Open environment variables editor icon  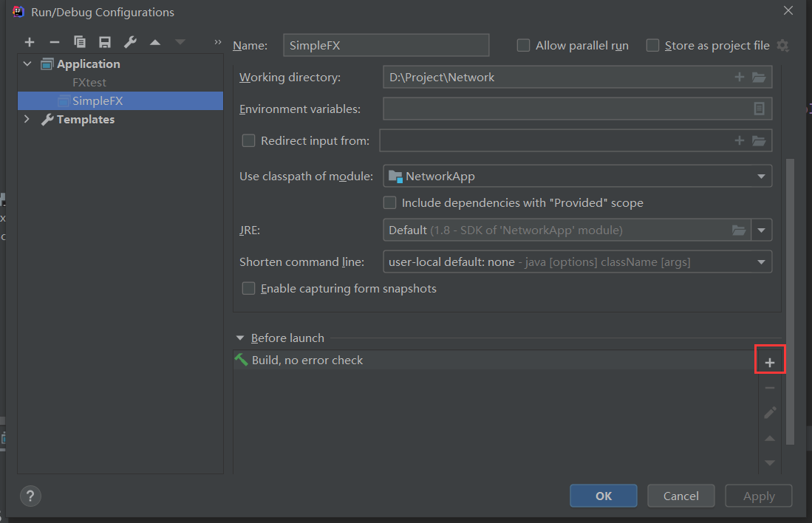pos(759,109)
